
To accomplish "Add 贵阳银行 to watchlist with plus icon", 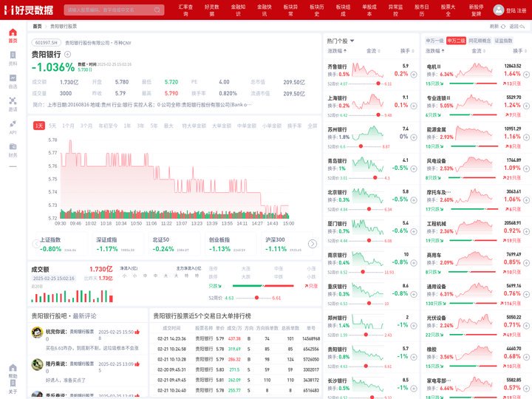I will point(67,54).
